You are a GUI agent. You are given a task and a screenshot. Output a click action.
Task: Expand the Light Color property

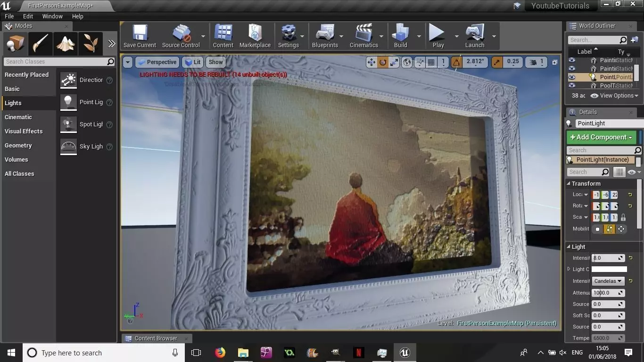point(569,269)
